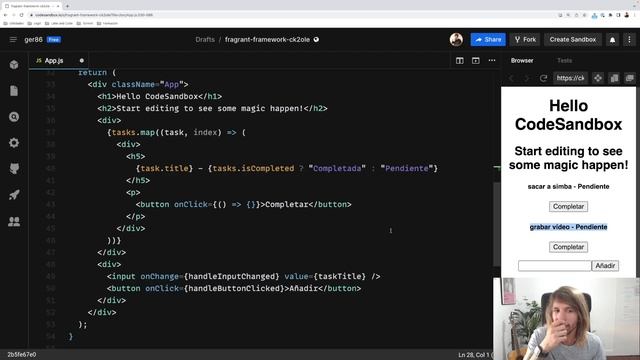Open the CodeSandbox hamburger menu

click(13, 40)
